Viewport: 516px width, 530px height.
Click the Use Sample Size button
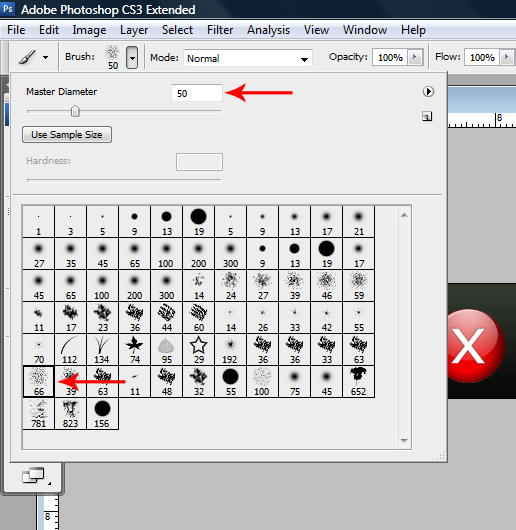(67, 135)
